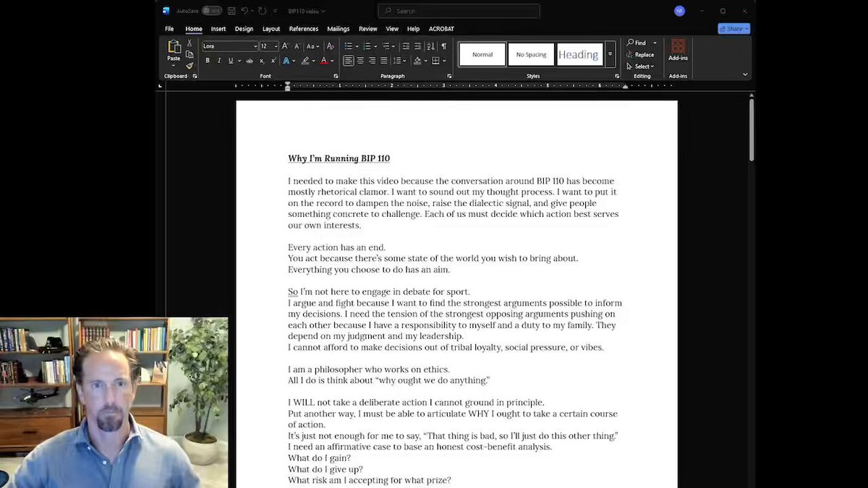Apply subscript formatting
Screen dimensions: 868x488
point(261,61)
